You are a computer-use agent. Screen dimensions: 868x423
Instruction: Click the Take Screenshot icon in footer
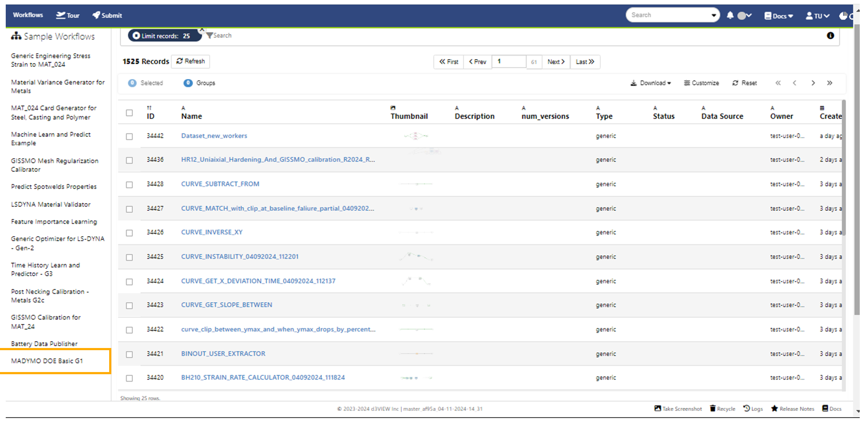pos(658,409)
